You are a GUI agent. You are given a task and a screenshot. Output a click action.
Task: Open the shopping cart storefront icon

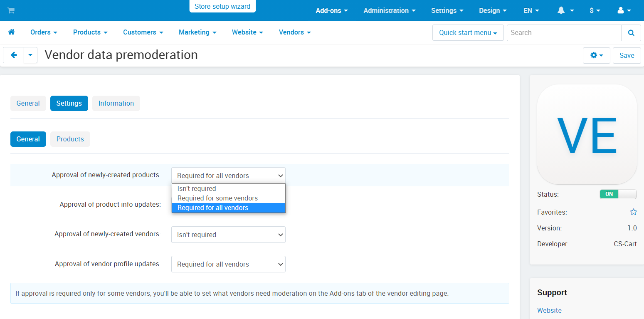11,10
